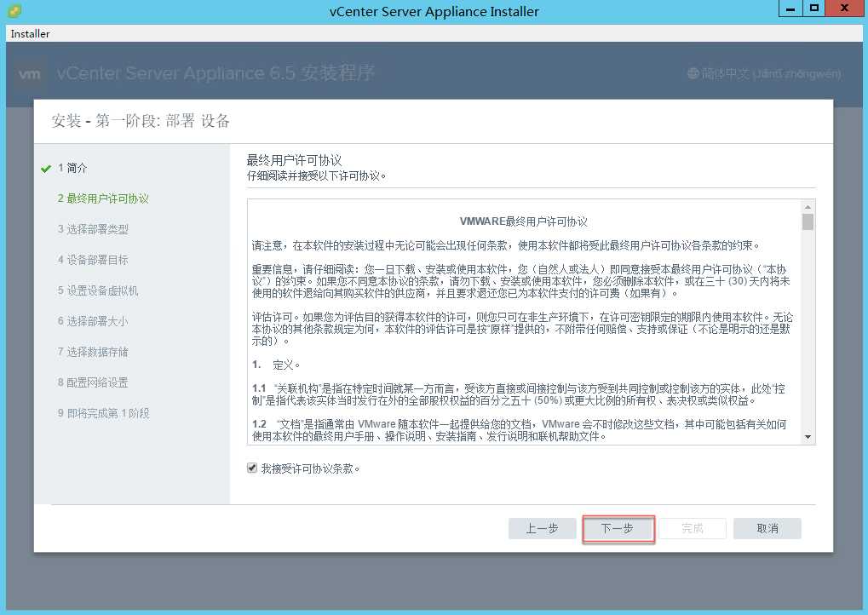Select step 3 选择部署类型
The image size is (868, 615).
[93, 229]
